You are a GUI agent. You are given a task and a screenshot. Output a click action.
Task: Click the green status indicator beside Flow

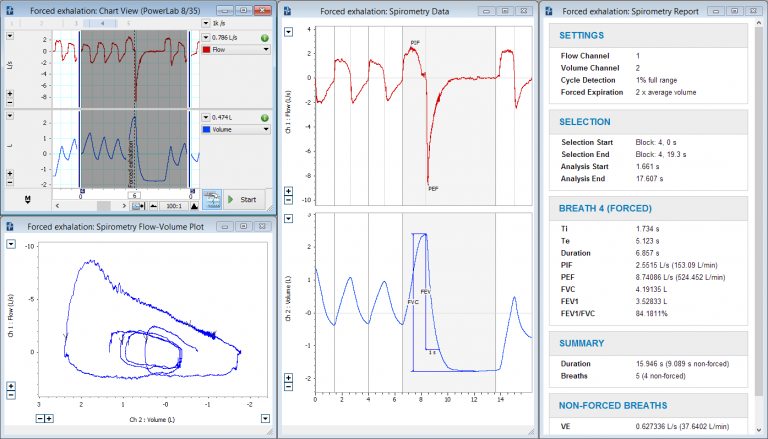point(264,36)
